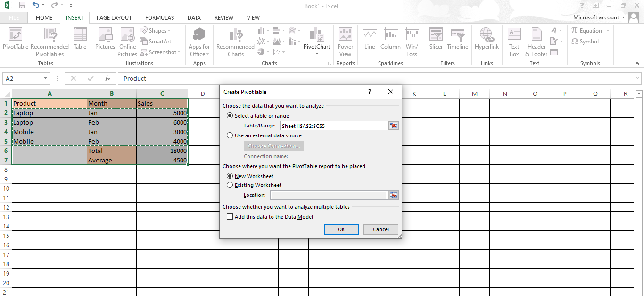Open the PAGE LAYOUT tab
Image resolution: width=644 pixels, height=296 pixels.
pyautogui.click(x=114, y=17)
